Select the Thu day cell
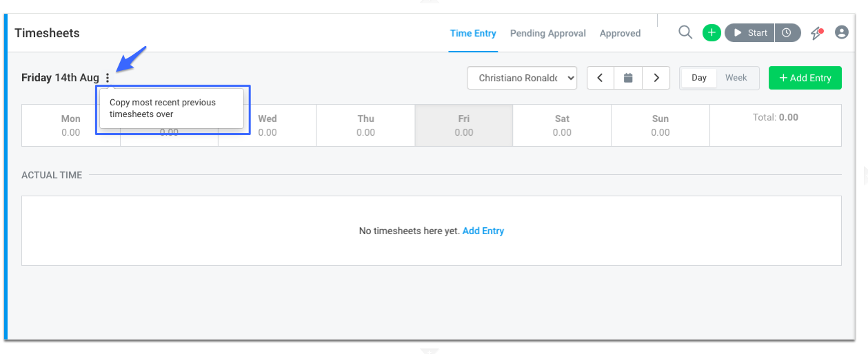Image resolution: width=868 pixels, height=354 pixels. (x=366, y=125)
